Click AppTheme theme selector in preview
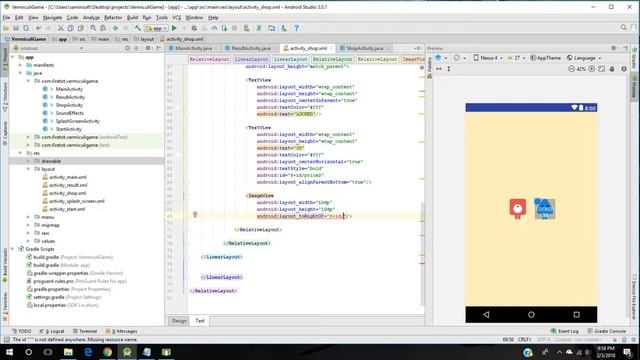This screenshot has height=360, width=640. point(545,58)
